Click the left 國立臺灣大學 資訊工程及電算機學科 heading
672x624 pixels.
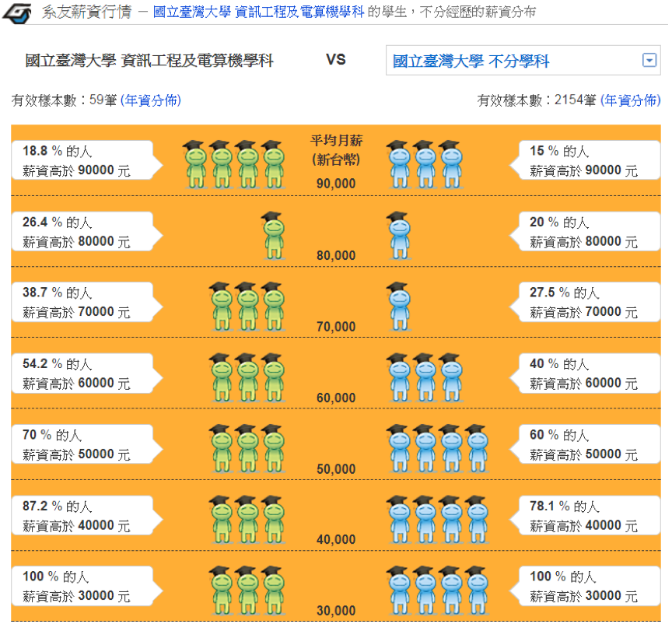click(149, 61)
